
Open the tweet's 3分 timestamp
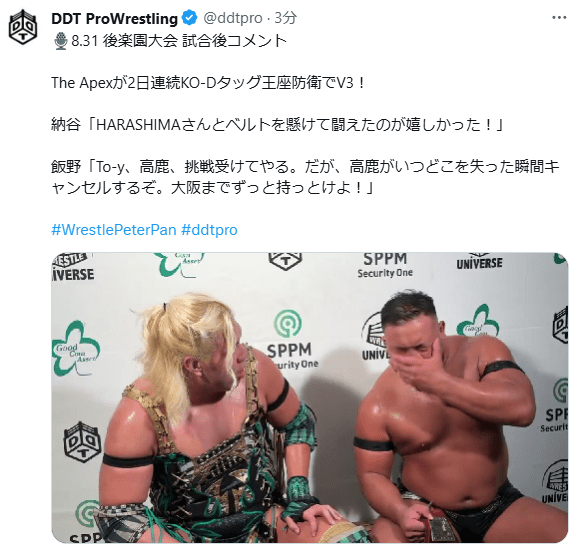click(286, 18)
